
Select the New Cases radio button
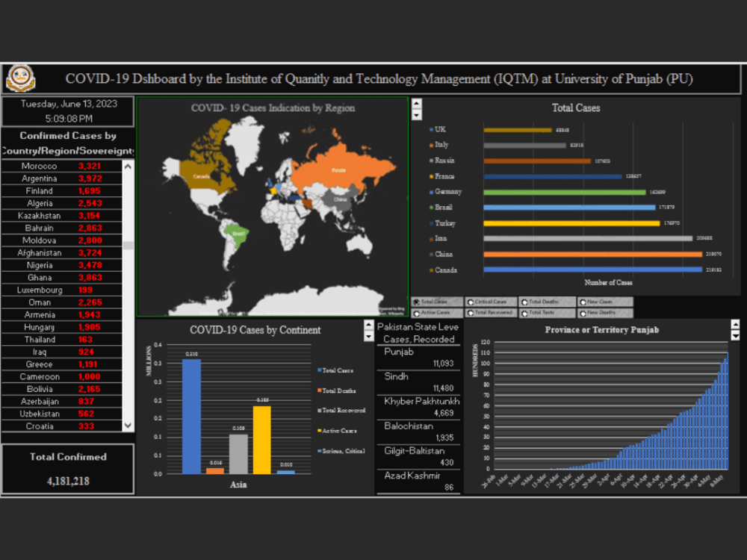coord(584,302)
